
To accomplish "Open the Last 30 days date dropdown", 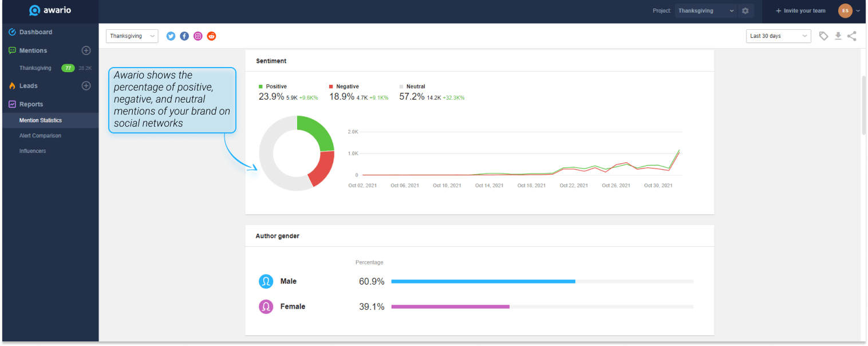I will coord(779,36).
